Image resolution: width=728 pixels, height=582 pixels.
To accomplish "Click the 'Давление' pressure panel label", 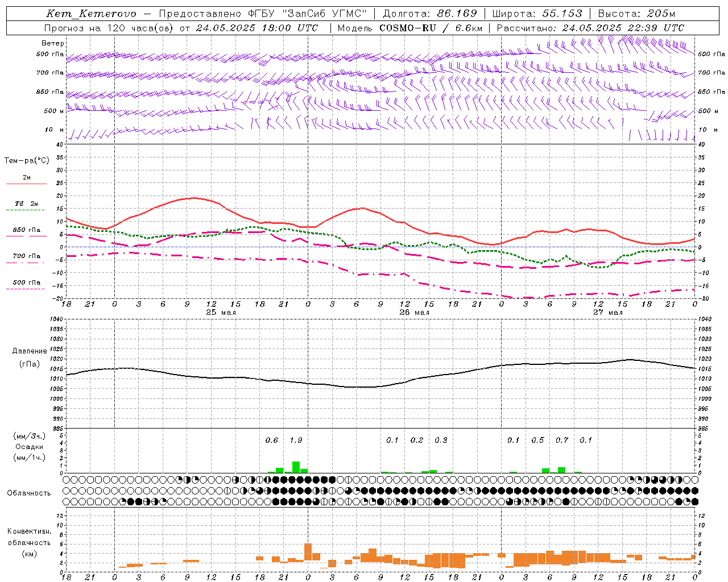I will pos(29,351).
